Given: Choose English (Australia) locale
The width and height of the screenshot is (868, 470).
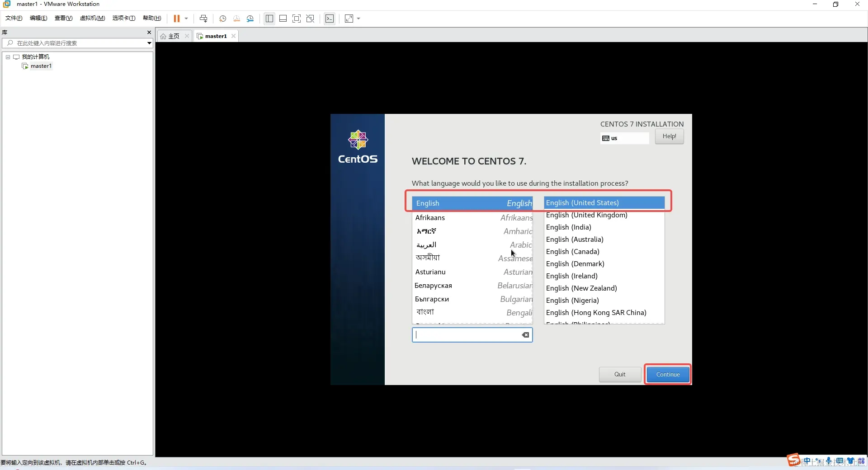Looking at the screenshot, I should tap(604, 240).
